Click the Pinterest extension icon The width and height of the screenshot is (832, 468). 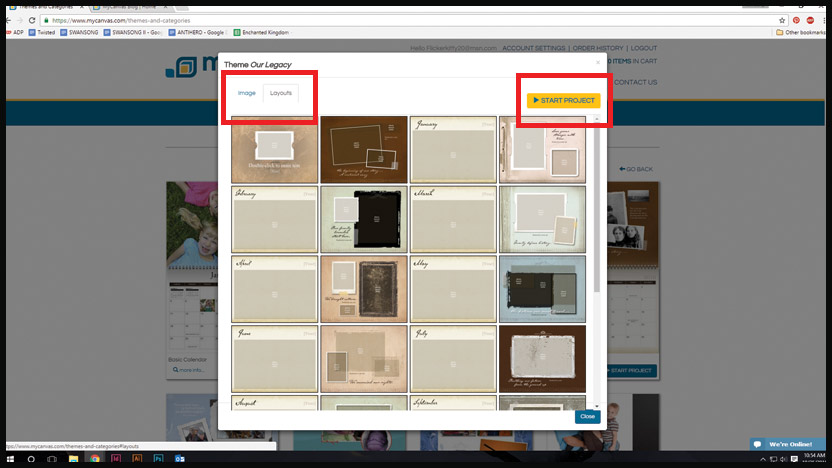pos(796,20)
